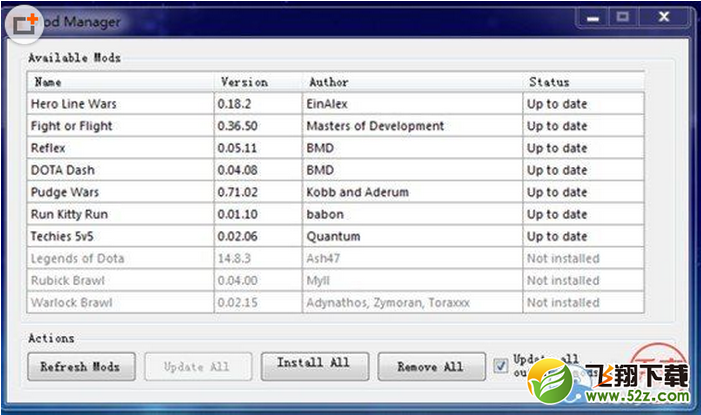Click version 0.01.10 cell
Image resolution: width=701 pixels, height=415 pixels.
[x=258, y=214]
